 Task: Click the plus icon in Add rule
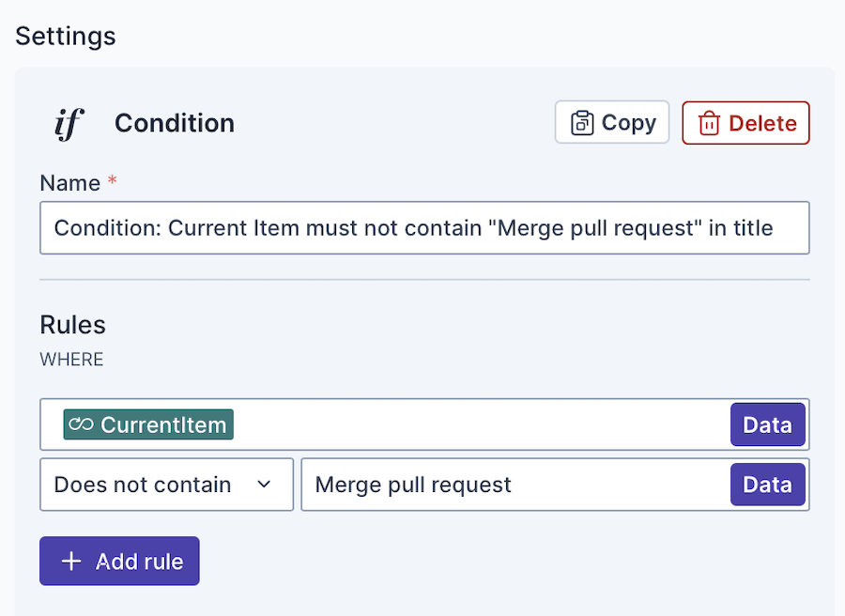click(x=70, y=562)
